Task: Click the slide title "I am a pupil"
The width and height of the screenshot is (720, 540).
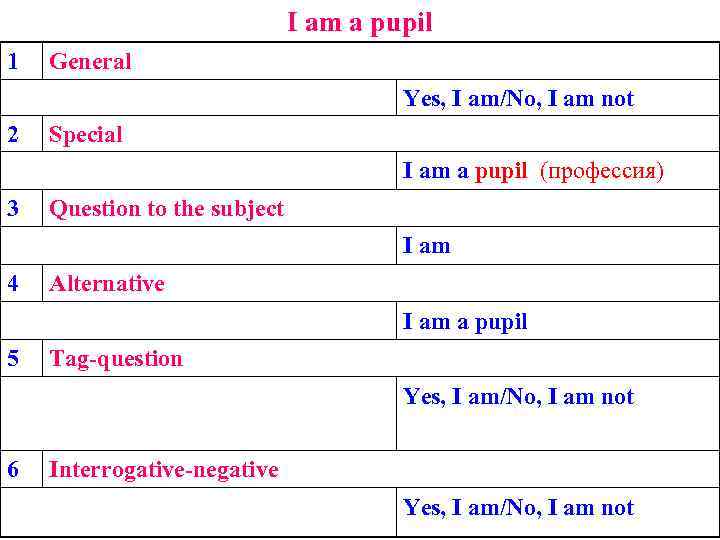Action: [360, 22]
